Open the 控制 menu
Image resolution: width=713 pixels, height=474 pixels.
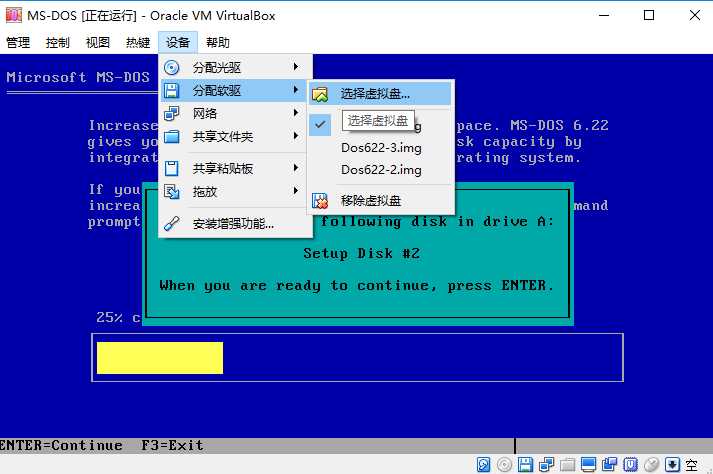(x=58, y=43)
